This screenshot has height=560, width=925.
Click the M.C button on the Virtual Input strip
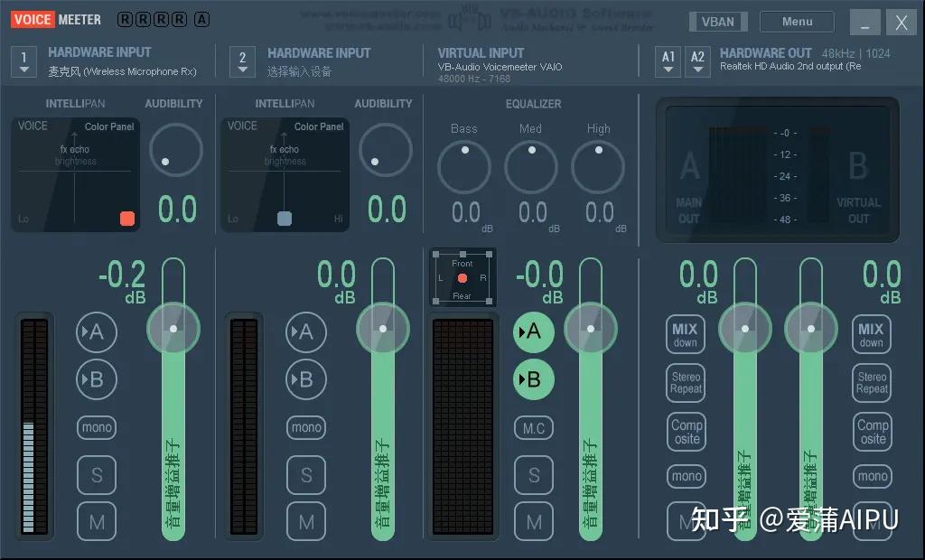533,427
